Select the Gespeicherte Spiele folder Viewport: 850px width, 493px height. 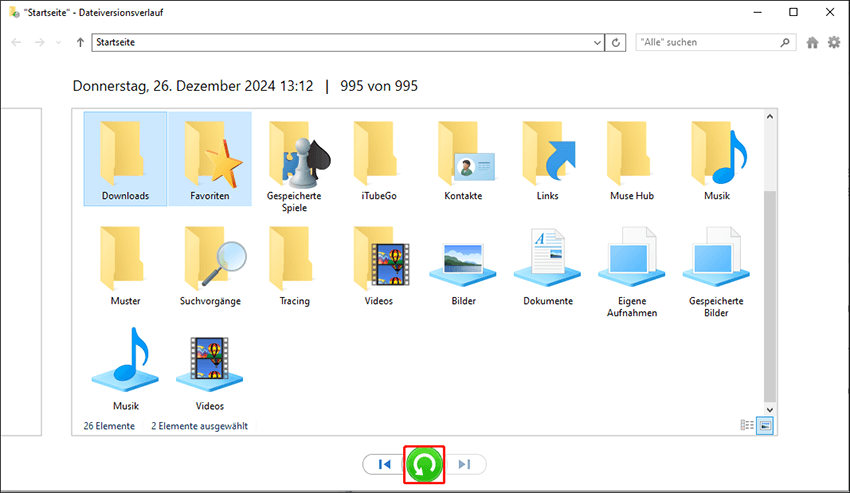[x=294, y=165]
